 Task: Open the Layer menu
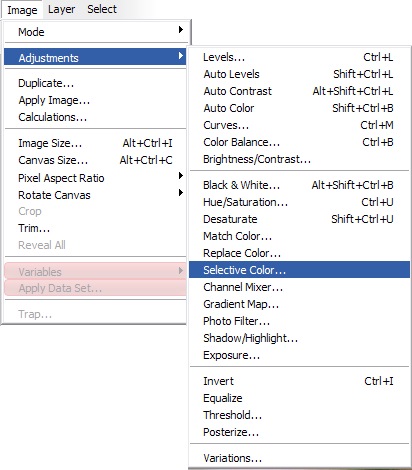pyautogui.click(x=61, y=9)
